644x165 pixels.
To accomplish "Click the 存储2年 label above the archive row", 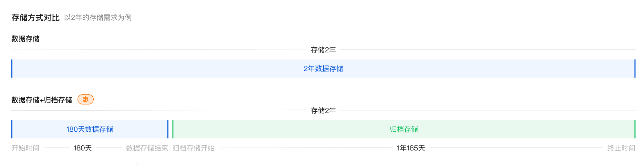I will coord(323,111).
